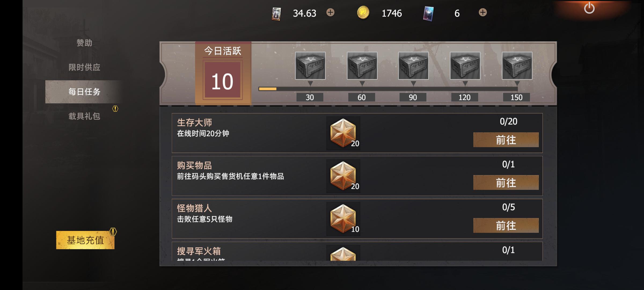Viewport: 644px width, 290px height.
Task: Open the reward crate at 60 activity
Action: click(362, 66)
